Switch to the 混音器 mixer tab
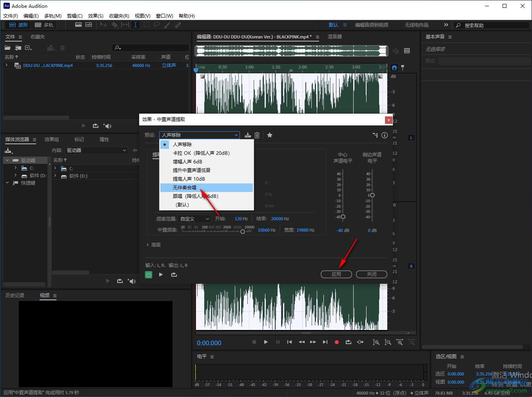Screen dimensions: 532x397 click(x=335, y=37)
